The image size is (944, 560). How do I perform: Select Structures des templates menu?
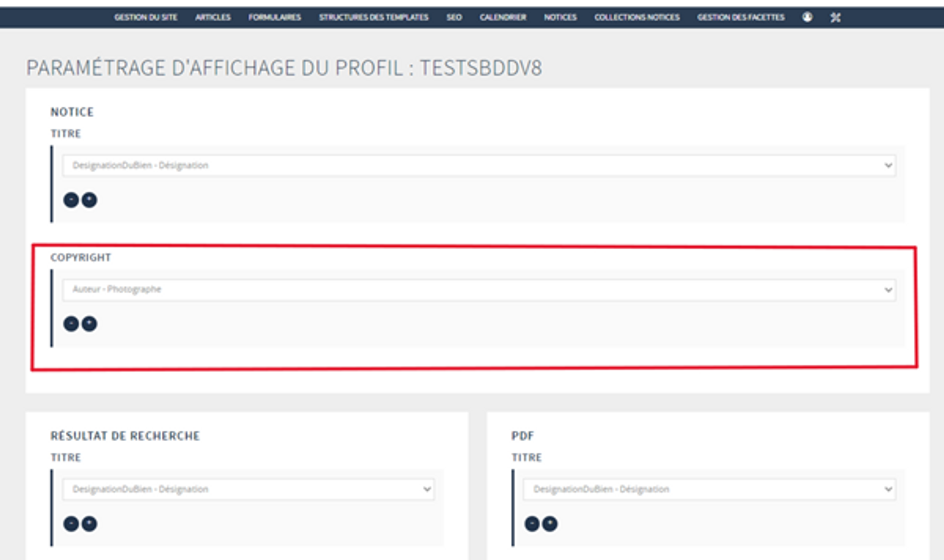(373, 17)
